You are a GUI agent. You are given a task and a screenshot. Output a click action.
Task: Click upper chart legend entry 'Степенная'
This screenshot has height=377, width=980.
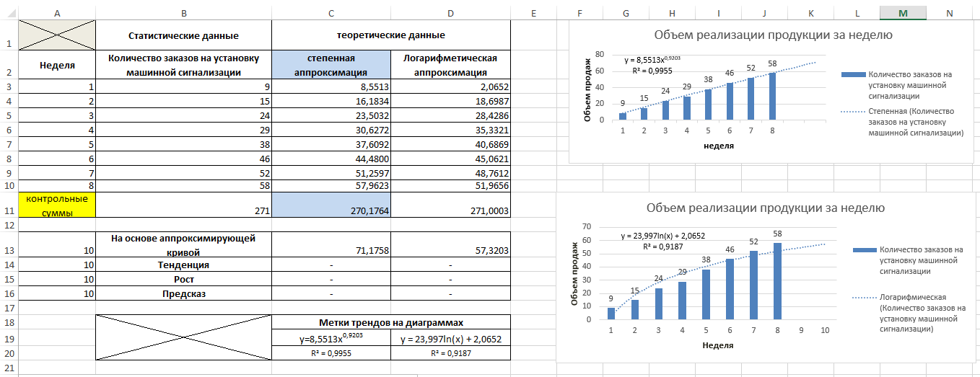(903, 122)
